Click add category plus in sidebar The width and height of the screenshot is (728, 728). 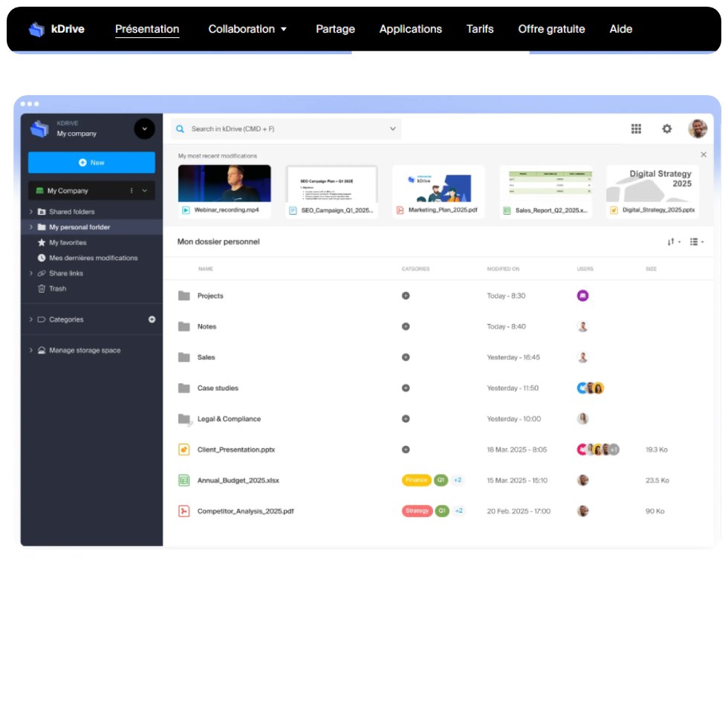152,319
